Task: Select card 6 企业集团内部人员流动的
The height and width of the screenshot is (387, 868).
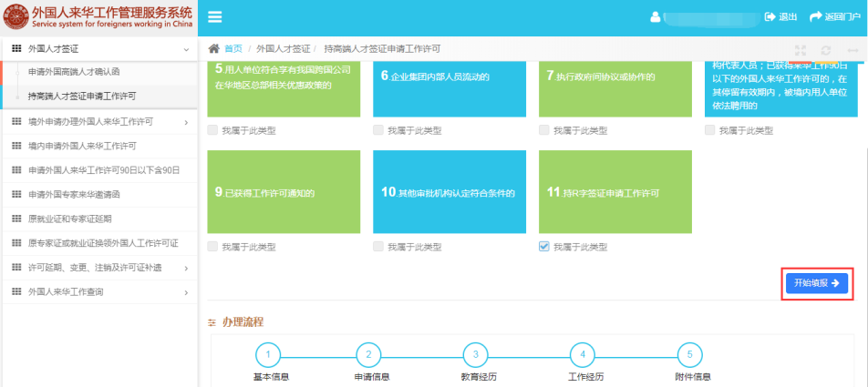Action: point(449,88)
